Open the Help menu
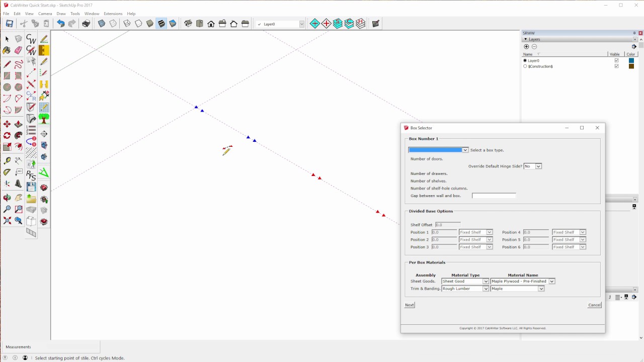The width and height of the screenshot is (644, 362). (131, 14)
